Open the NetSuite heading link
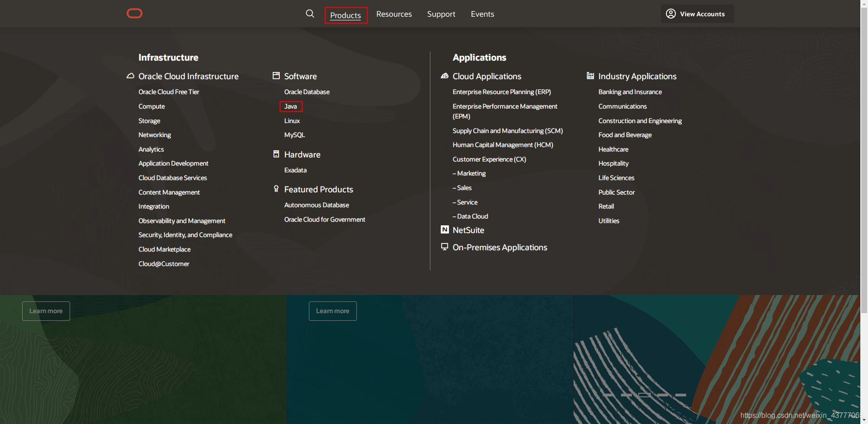Viewport: 868px width, 424px height. pos(468,230)
